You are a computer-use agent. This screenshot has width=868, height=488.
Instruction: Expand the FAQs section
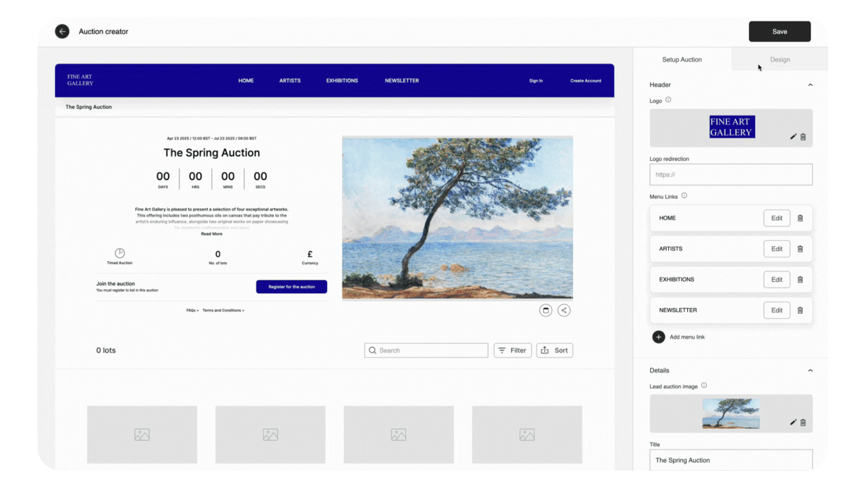[193, 310]
